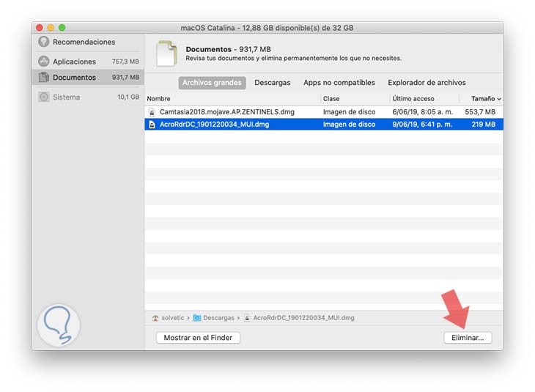Click the Sistema gear icon in sidebar
The image size is (535, 392).
(44, 97)
